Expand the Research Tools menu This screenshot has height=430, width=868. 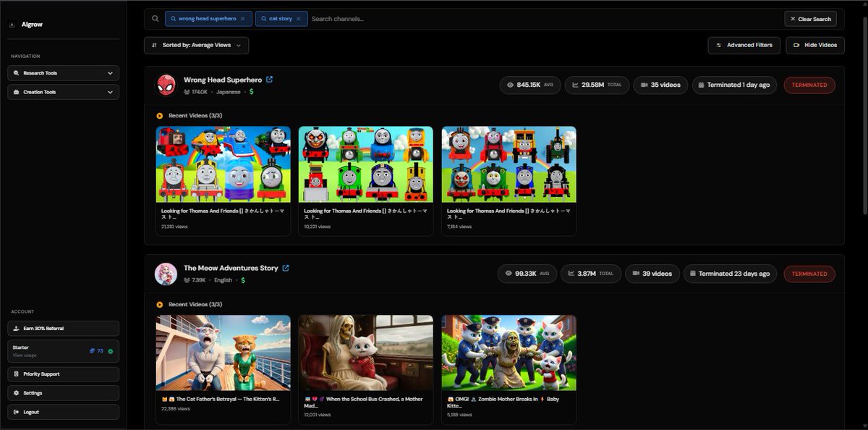pos(64,73)
